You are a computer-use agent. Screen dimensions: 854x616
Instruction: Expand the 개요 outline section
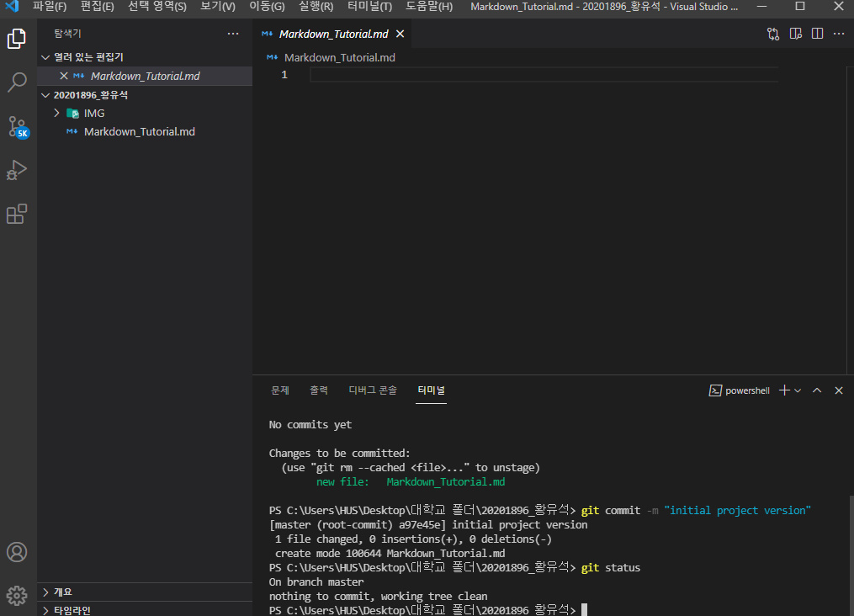point(45,592)
